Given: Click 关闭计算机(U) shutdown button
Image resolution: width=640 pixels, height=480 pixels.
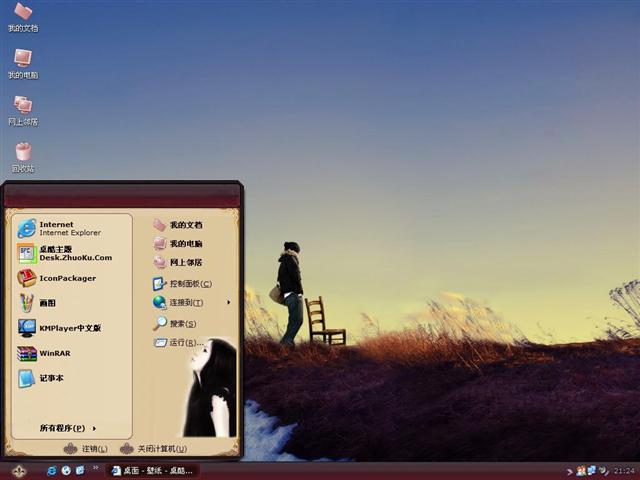Looking at the screenshot, I should click(x=153, y=449).
